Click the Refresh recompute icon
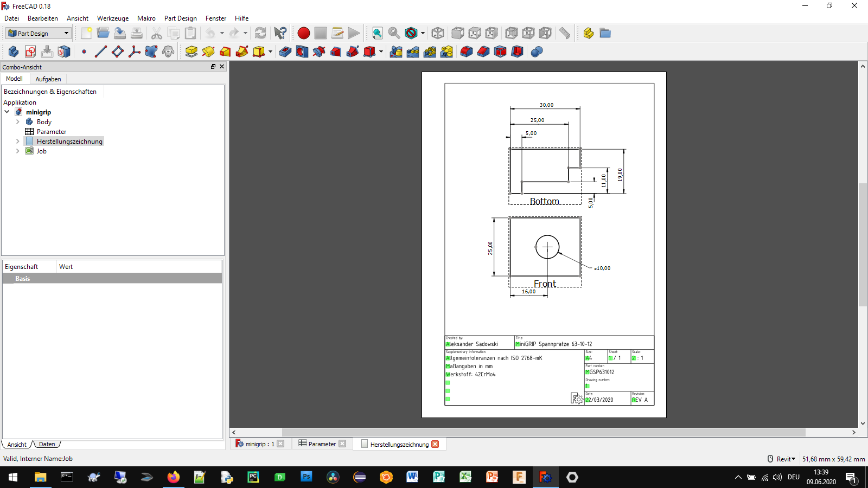The image size is (868, 488). click(x=260, y=33)
